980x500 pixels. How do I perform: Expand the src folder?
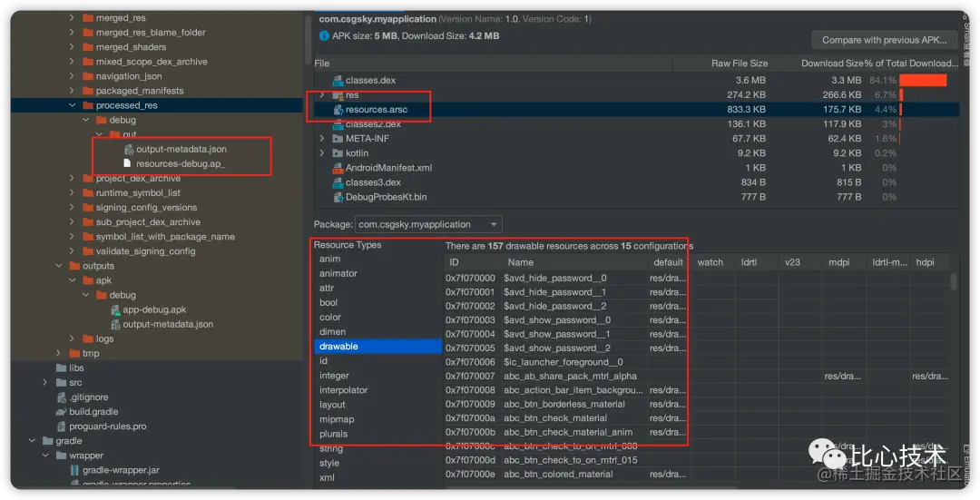coord(45,383)
